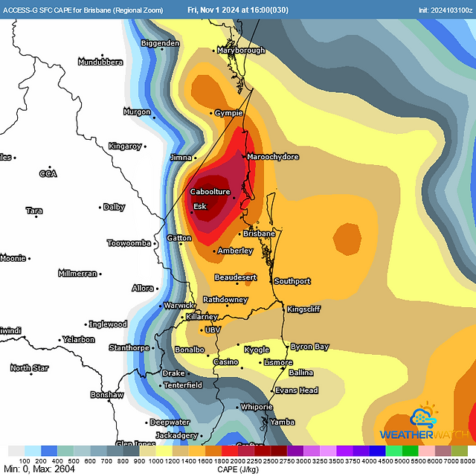Select the olive green legend swatch at 8000
Image resolution: width=476 pixels, height=476 pixels.
pyautogui.click(x=460, y=451)
